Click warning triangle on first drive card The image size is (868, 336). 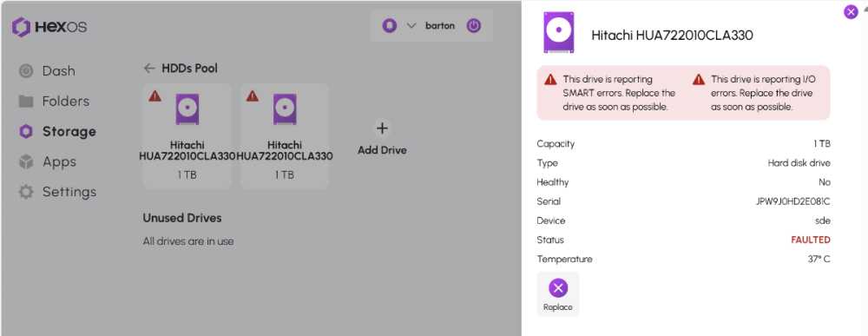[155, 96]
